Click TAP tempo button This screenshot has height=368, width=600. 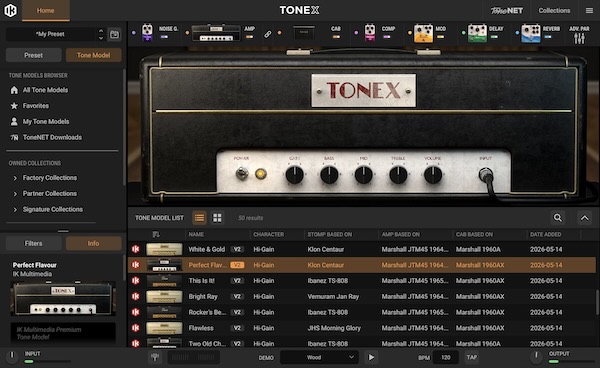tap(471, 357)
